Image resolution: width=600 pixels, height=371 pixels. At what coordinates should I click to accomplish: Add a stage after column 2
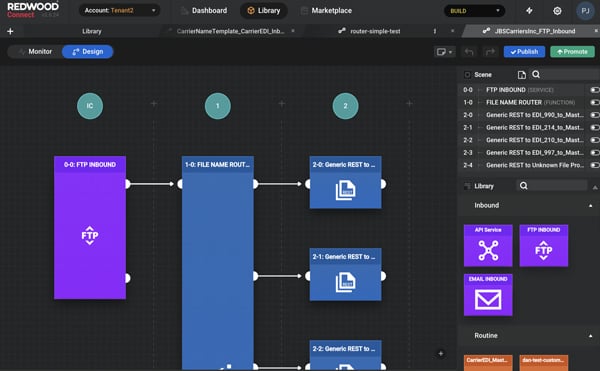tap(409, 104)
